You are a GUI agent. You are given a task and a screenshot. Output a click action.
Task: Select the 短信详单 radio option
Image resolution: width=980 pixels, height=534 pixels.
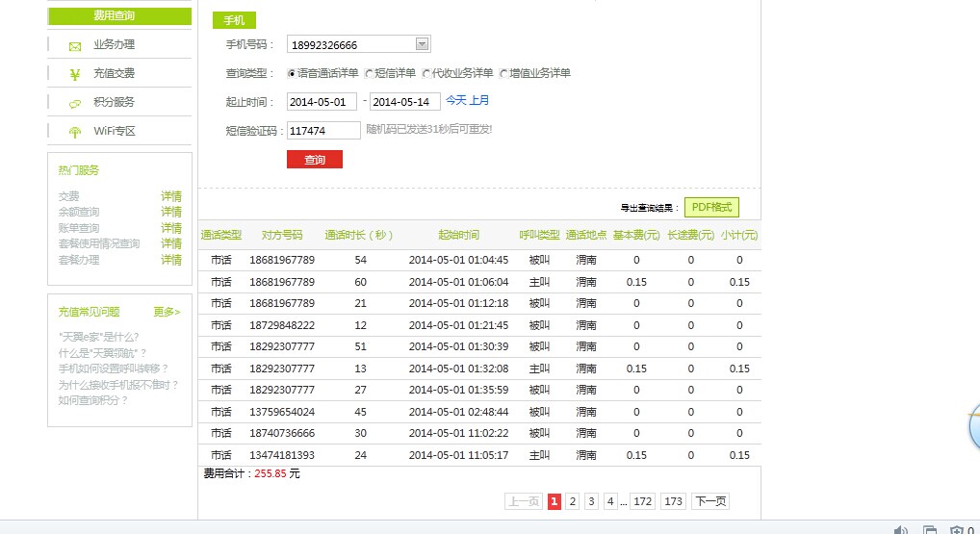click(x=369, y=74)
